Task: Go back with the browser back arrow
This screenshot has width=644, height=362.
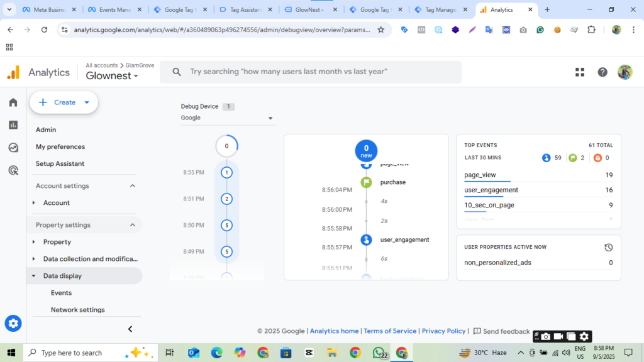Action: click(11, 30)
